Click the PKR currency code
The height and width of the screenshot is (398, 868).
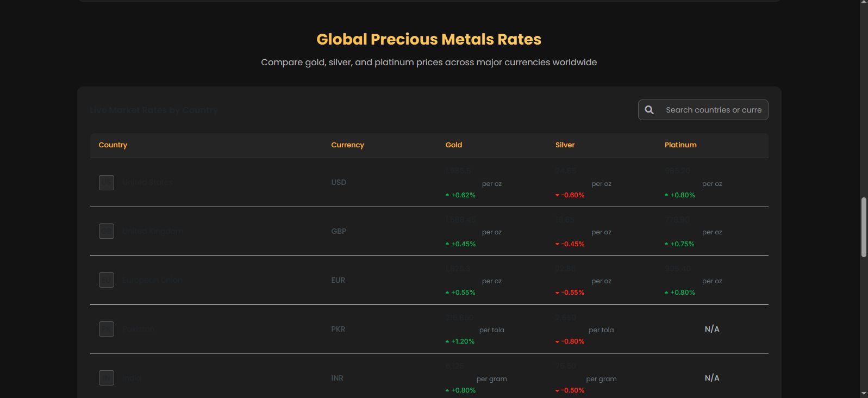click(x=338, y=329)
